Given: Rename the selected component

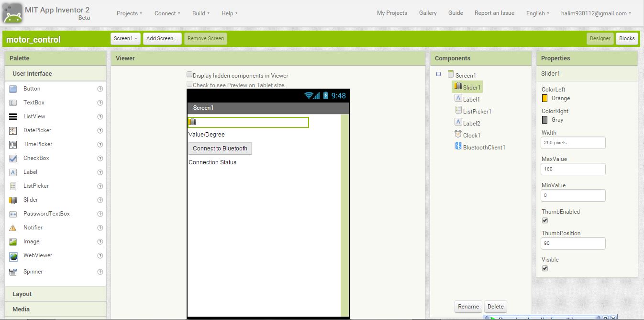Looking at the screenshot, I should click(x=468, y=307).
